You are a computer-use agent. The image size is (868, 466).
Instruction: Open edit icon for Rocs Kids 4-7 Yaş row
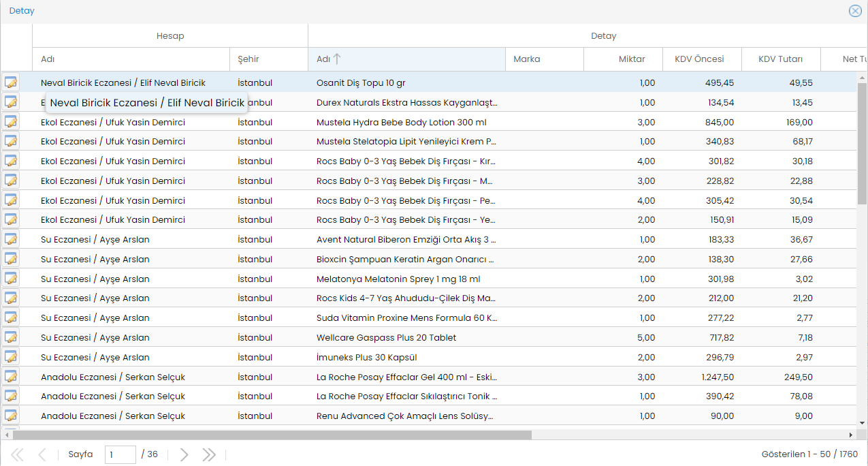click(x=11, y=298)
